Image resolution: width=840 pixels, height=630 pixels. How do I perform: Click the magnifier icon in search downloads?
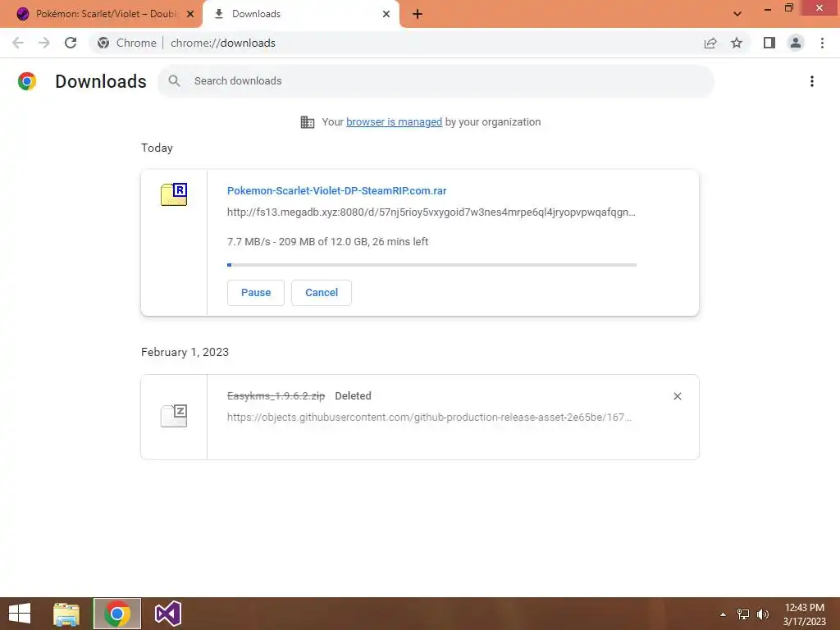coord(174,81)
